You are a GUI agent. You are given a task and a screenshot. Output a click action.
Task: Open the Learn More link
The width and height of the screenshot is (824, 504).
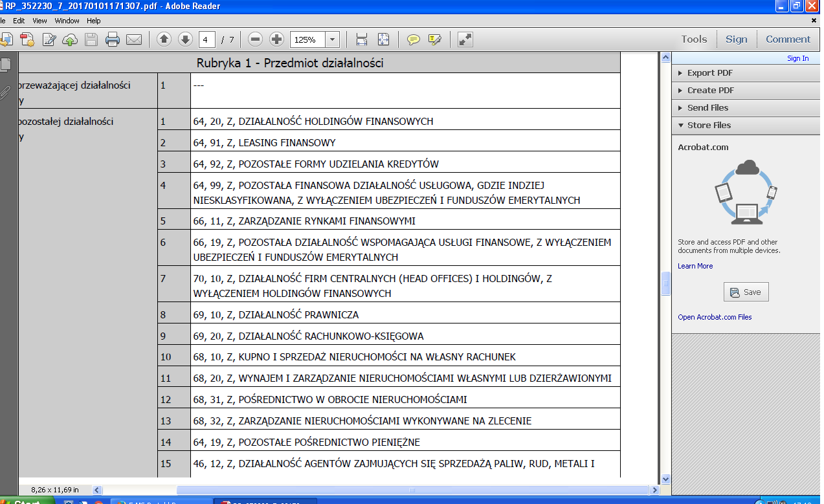pos(695,266)
